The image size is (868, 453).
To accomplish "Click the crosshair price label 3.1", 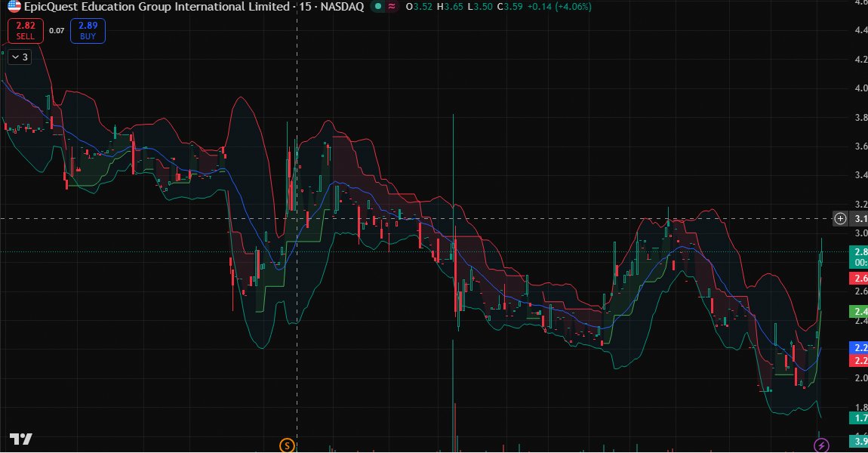I will click(x=859, y=219).
